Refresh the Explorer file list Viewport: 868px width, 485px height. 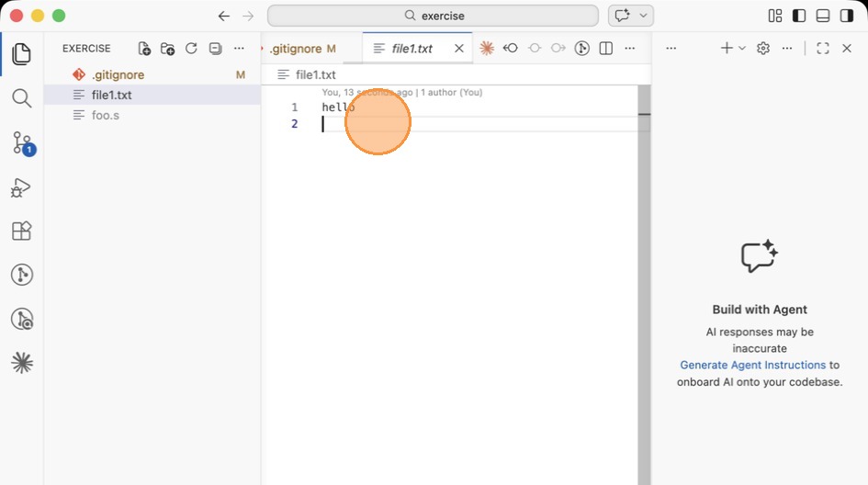(191, 49)
